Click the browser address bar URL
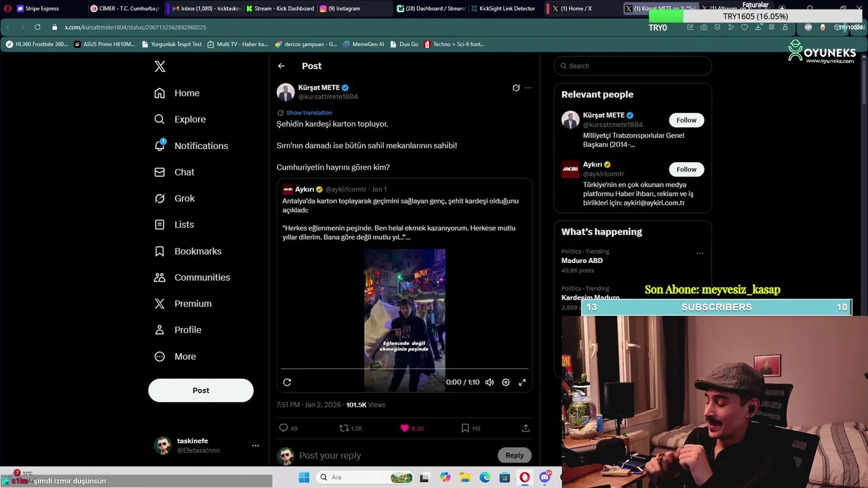Image resolution: width=868 pixels, height=488 pixels. (136, 27)
